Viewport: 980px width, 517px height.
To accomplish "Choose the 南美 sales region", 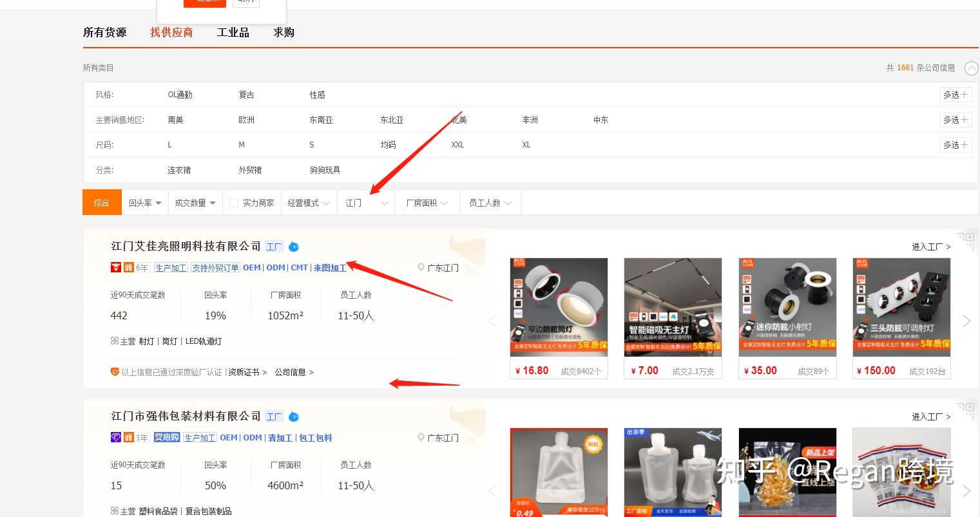I will coord(175,120).
